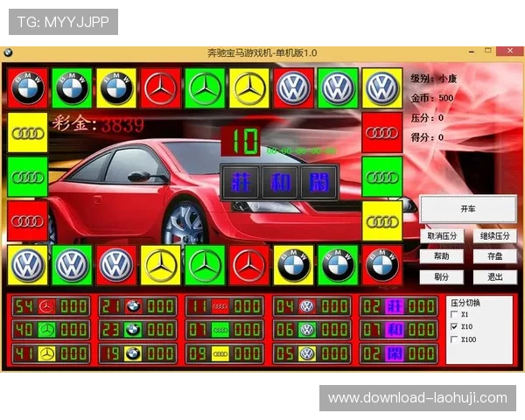Image resolution: width=525 pixels, height=420 pixels.
Task: Toggle the X10 bet multiplier checkbox
Action: (x=454, y=326)
